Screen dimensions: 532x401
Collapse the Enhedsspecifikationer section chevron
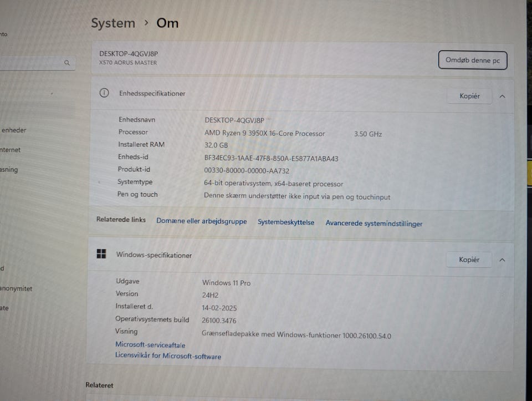pos(502,97)
